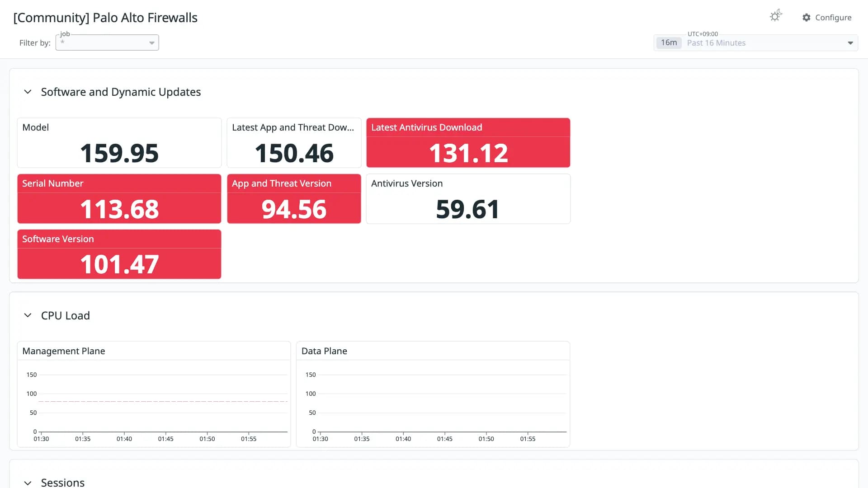
Task: Open the Latest App and Threat Download widget
Action: pos(294,143)
